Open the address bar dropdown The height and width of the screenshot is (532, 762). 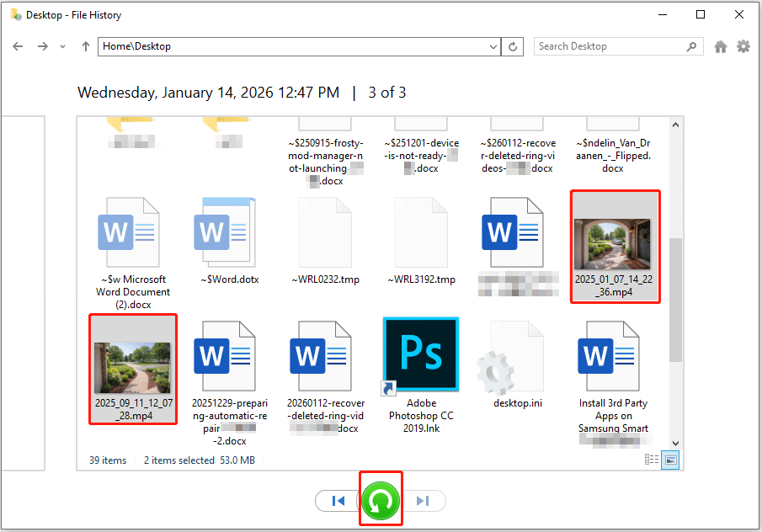(x=494, y=46)
